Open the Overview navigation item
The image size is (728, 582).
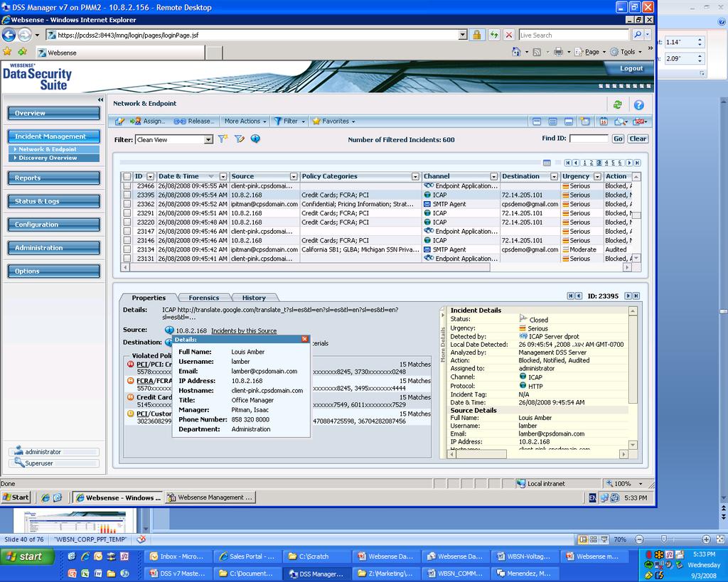(54, 113)
